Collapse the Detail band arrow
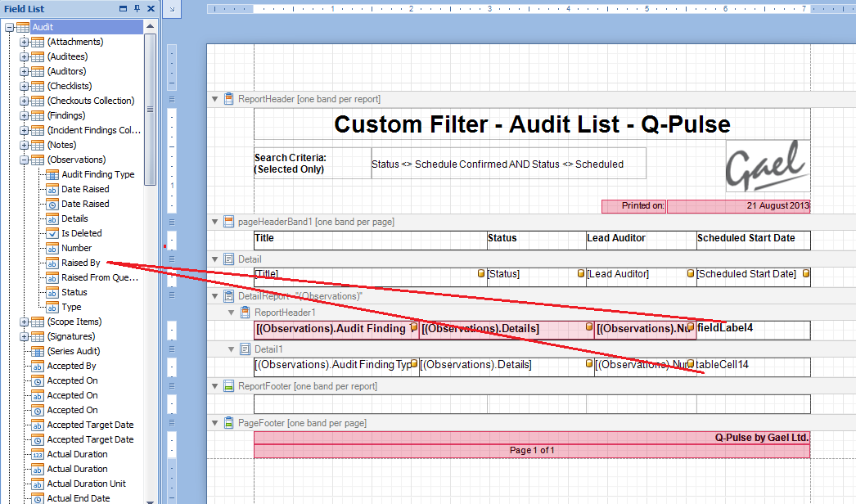856x504 pixels. [215, 260]
